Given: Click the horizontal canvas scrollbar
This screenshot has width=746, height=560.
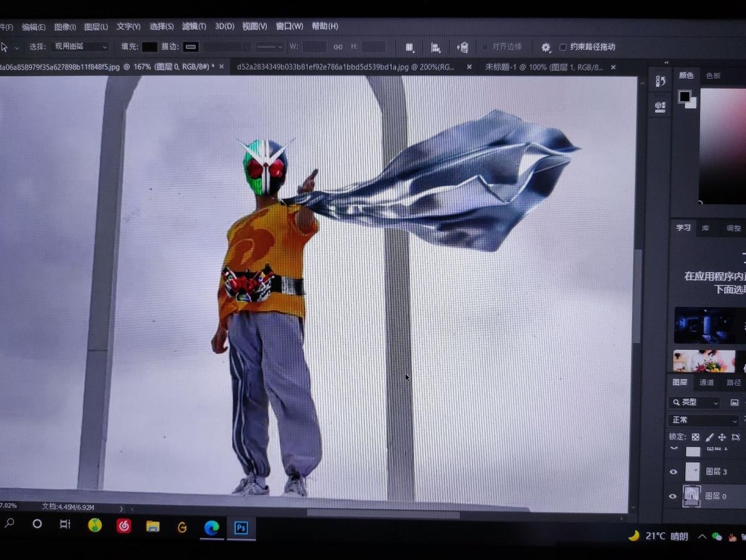Looking at the screenshot, I should point(383,514).
